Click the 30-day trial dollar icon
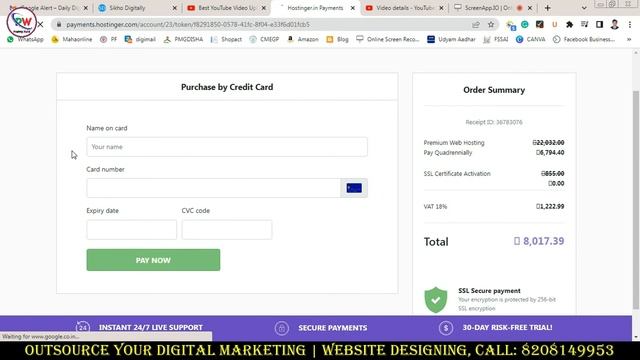 (446, 327)
